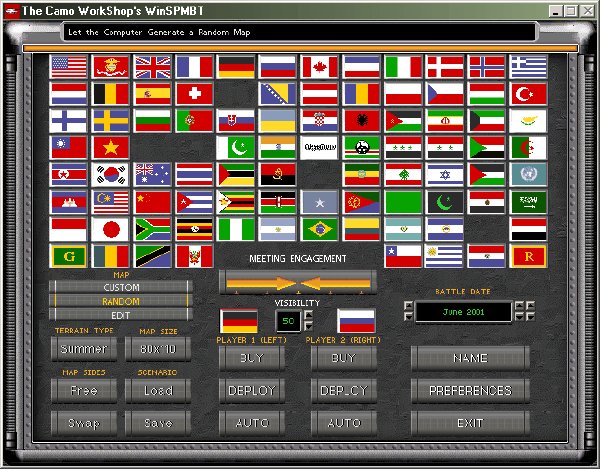The image size is (600, 469).
Task: Click the June 2001 battle date field
Action: tap(463, 312)
